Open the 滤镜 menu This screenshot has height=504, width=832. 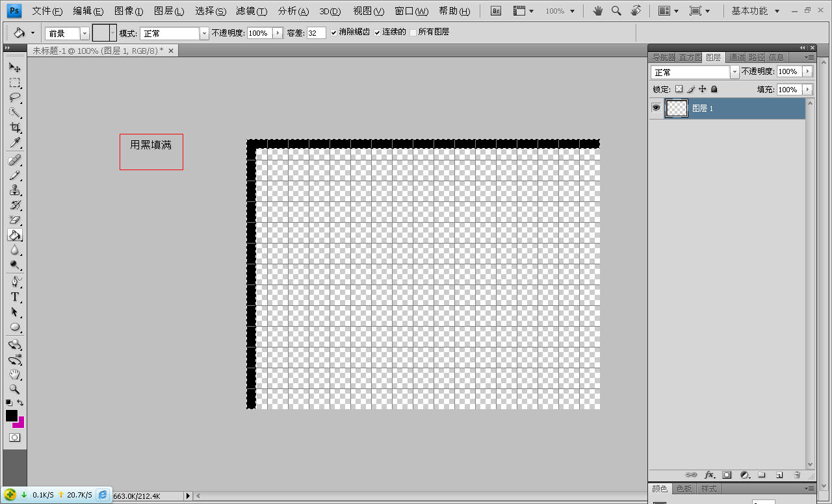(252, 11)
